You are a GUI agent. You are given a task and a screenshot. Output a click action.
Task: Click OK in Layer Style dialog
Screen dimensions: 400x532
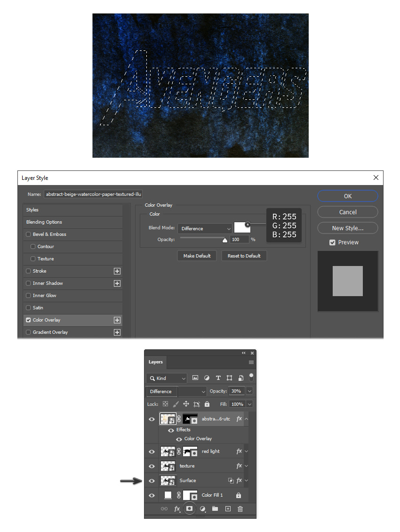[x=348, y=196]
